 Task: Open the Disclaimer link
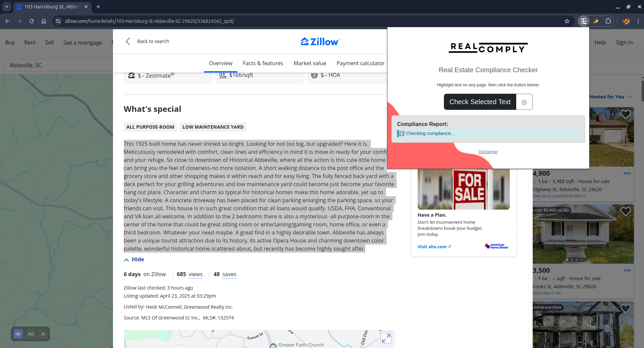click(488, 152)
